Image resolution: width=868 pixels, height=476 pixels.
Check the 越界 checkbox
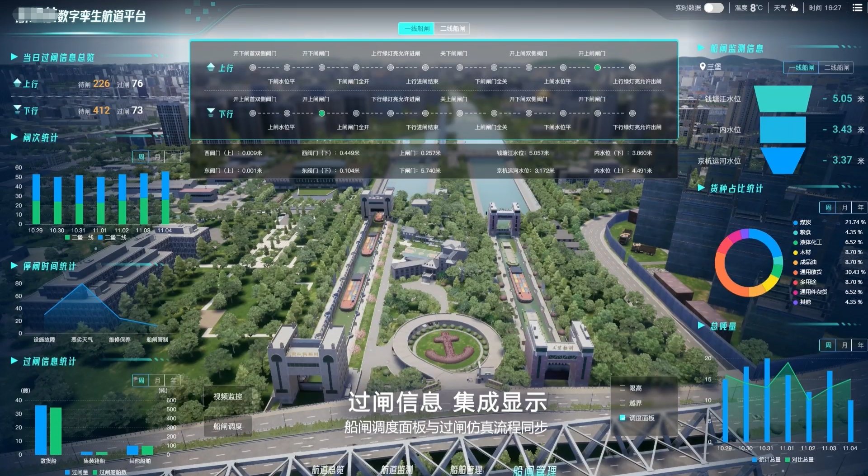click(x=623, y=403)
